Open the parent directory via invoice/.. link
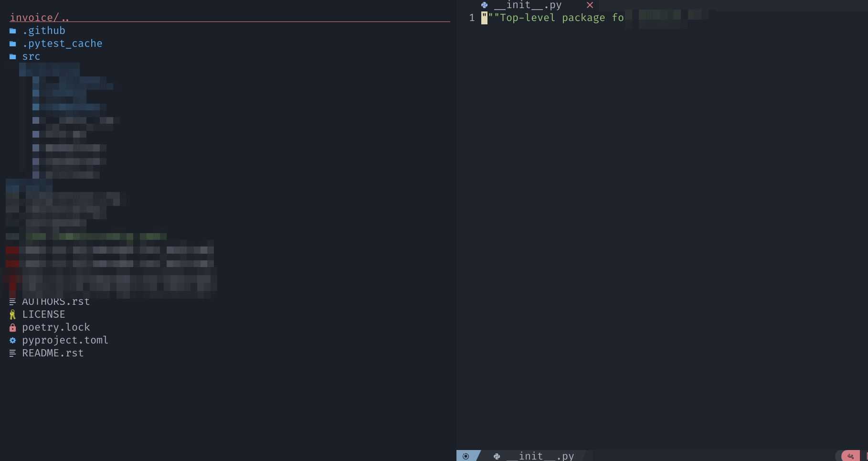This screenshot has height=461, width=868. click(40, 17)
